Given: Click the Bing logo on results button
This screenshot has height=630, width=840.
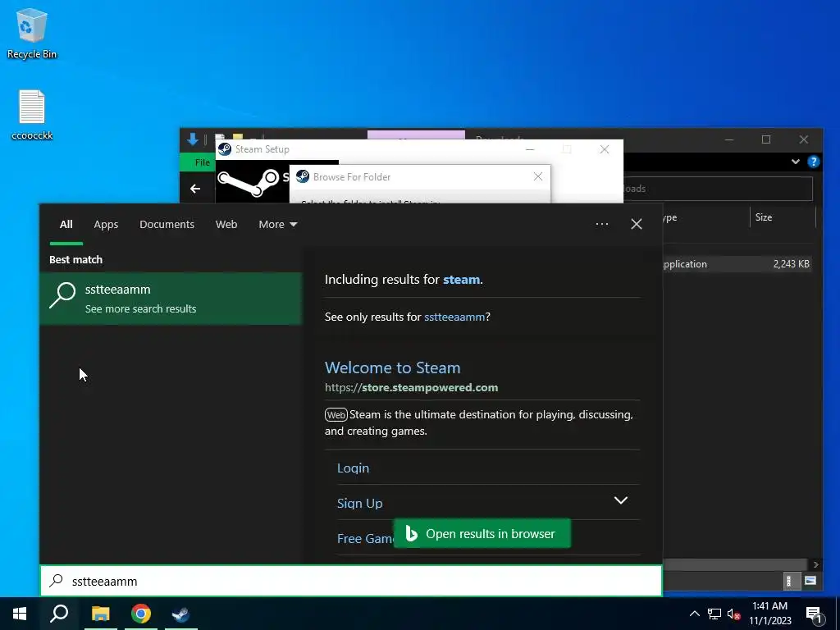Looking at the screenshot, I should coord(411,533).
